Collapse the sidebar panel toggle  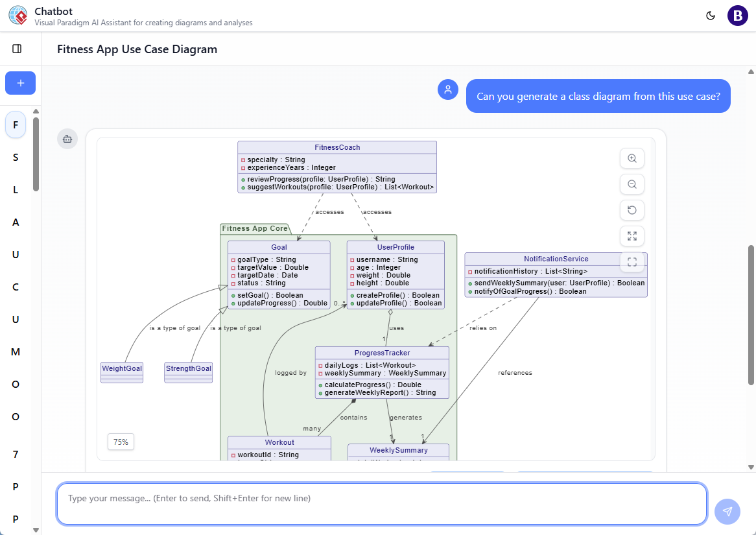pos(17,49)
